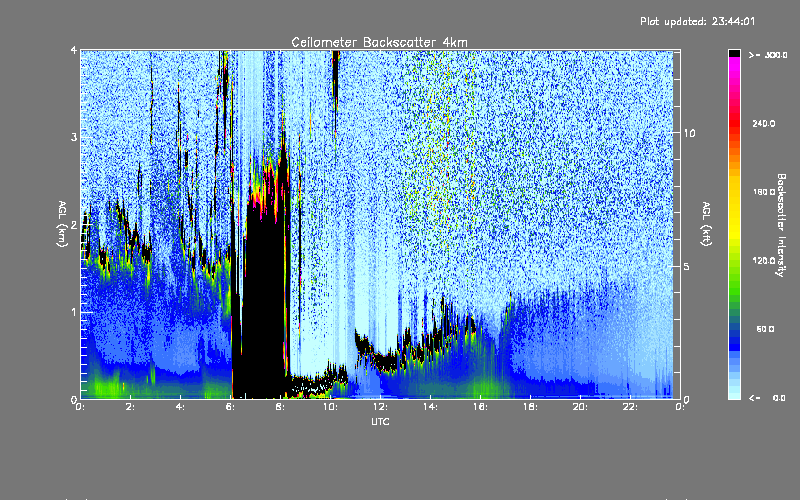Click the '1' tick on the AGL (km) axis
This screenshot has height=500, width=800.
74,312
